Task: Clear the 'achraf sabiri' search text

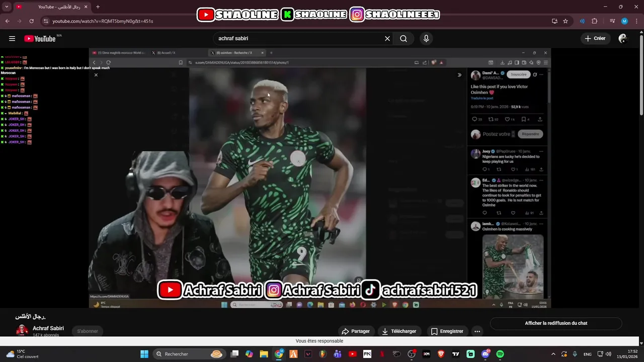Action: click(x=387, y=38)
